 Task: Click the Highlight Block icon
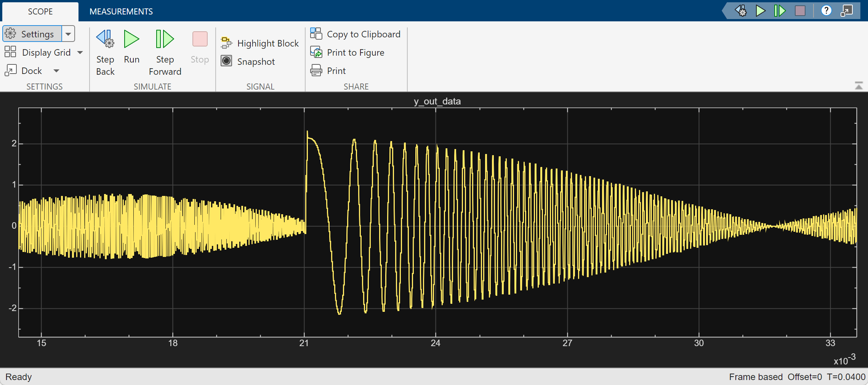click(226, 43)
